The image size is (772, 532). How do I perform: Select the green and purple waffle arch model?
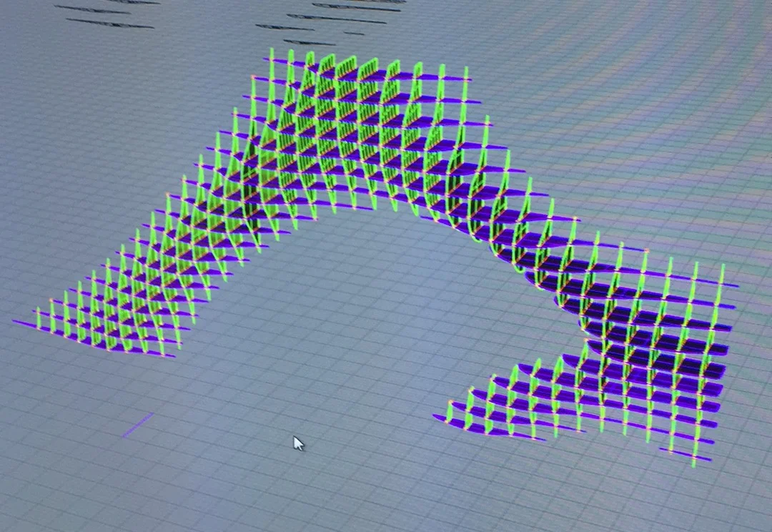376,257
